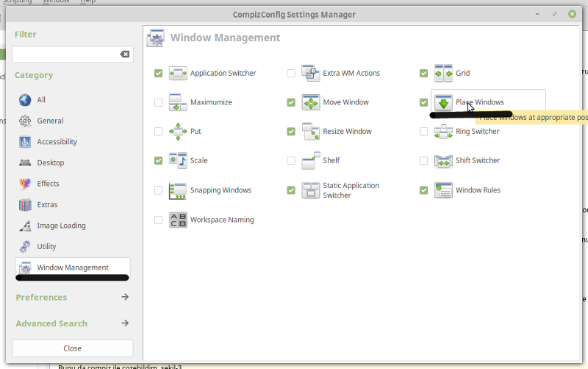Click the Window Rules label
The image size is (588, 369).
click(478, 190)
